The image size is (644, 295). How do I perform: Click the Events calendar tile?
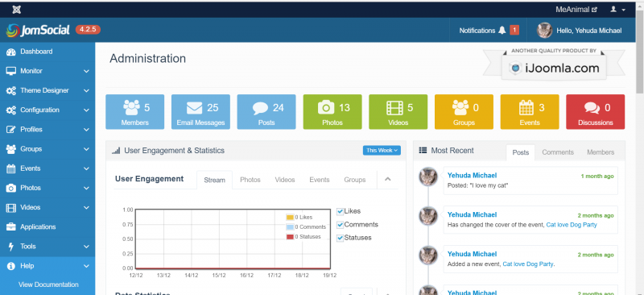(x=530, y=112)
